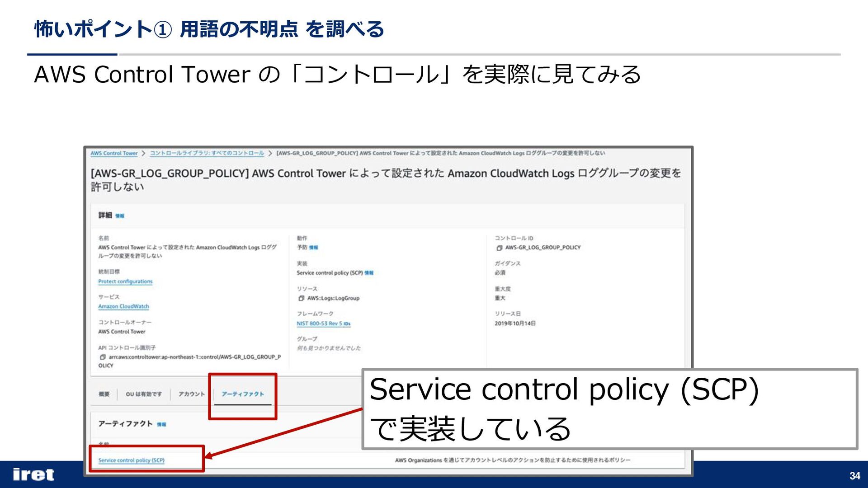The width and height of the screenshot is (868, 488).
Task: Select the page title [AWS-GR_LOG_GROUP_POLICY] heading
Action: click(386, 180)
